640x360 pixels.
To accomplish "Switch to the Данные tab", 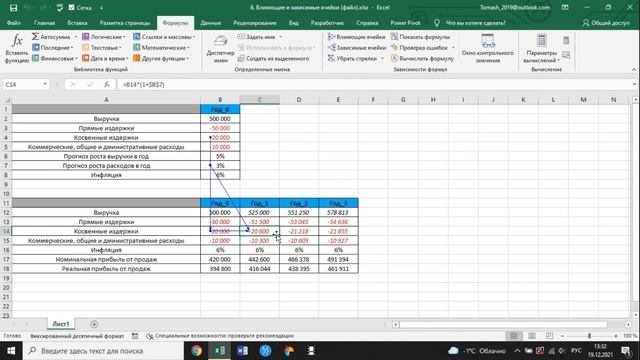I will (211, 23).
